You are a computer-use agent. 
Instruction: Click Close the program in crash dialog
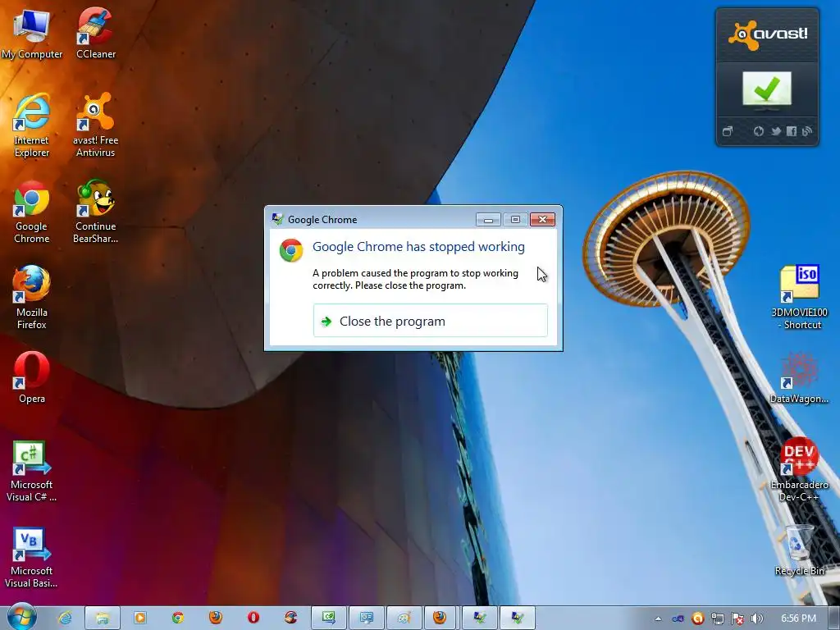click(430, 321)
